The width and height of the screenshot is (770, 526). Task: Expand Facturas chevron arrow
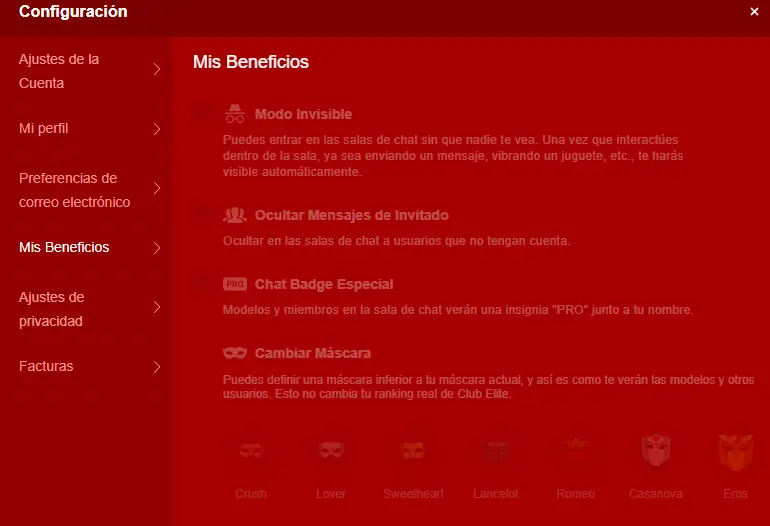(157, 367)
